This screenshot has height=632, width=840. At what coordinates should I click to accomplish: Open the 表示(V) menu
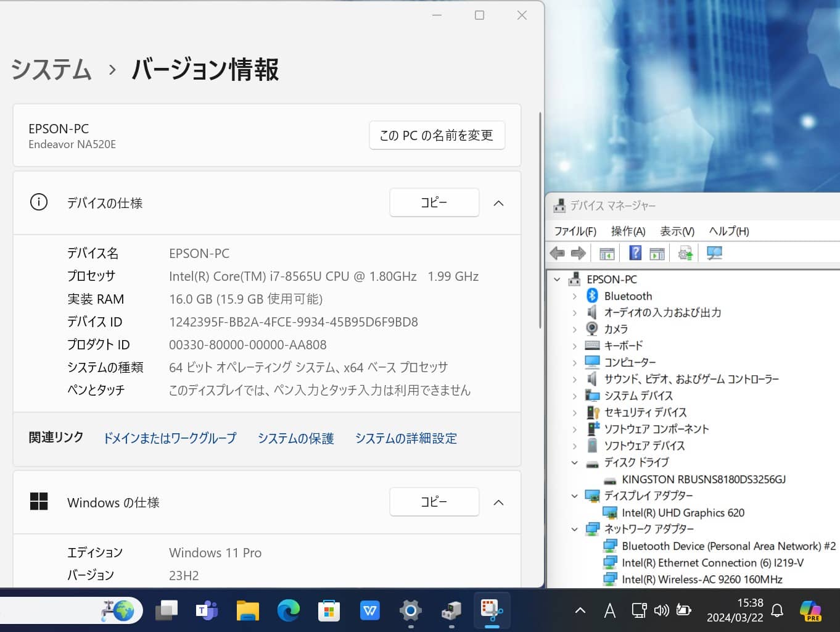[677, 231]
